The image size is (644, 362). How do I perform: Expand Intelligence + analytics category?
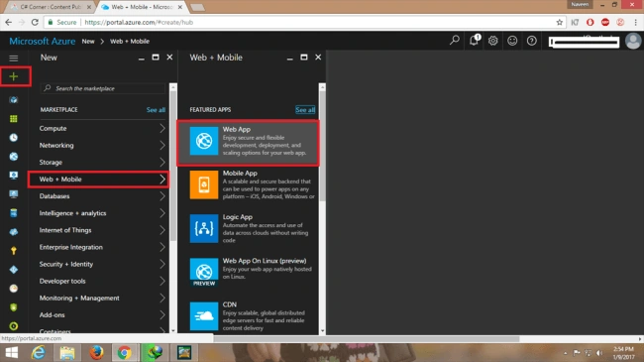coord(102,213)
